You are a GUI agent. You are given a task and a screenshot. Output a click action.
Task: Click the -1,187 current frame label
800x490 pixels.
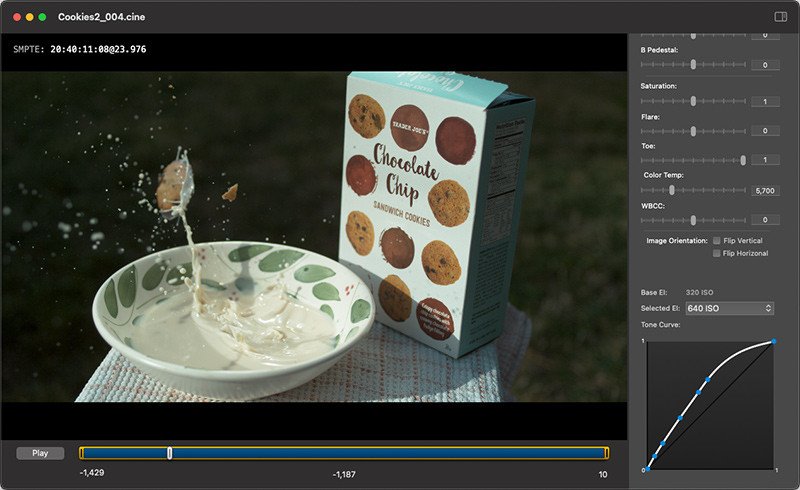tap(344, 474)
